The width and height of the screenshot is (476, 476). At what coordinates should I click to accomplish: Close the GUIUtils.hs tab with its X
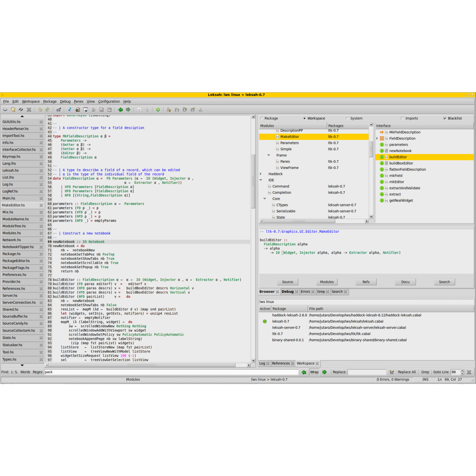tap(41, 122)
